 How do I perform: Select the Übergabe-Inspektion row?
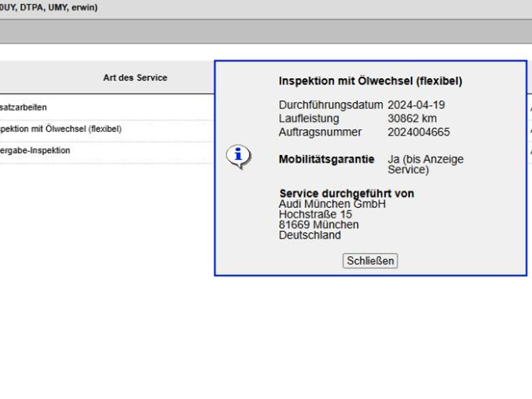35,151
